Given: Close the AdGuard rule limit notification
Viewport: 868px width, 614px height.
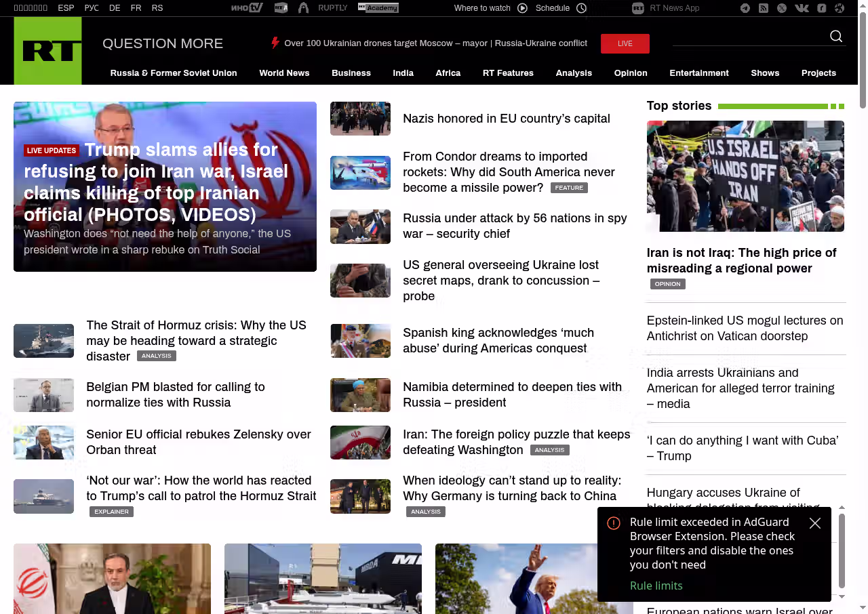Looking at the screenshot, I should 815,523.
